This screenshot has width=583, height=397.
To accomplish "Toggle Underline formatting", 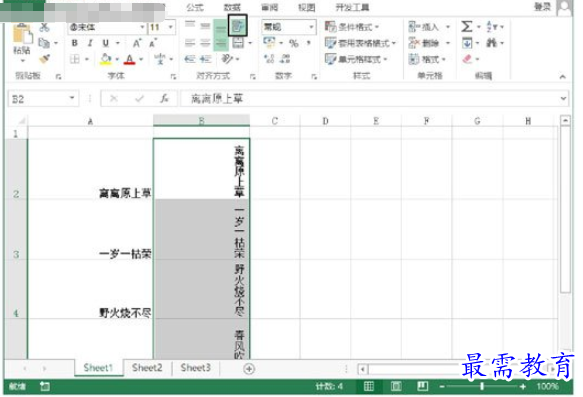I will point(106,43).
